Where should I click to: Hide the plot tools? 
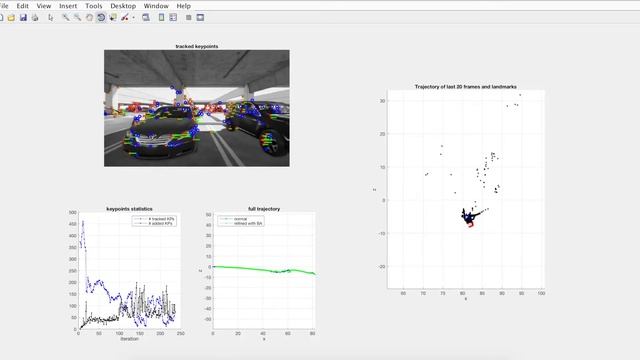point(189,18)
